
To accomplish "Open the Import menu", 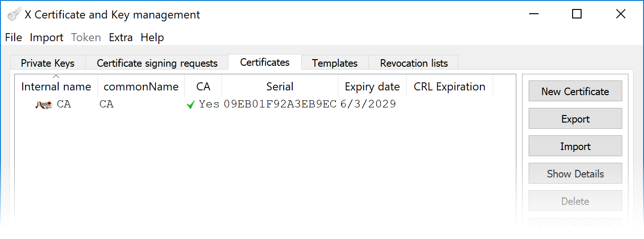I will click(x=46, y=37).
